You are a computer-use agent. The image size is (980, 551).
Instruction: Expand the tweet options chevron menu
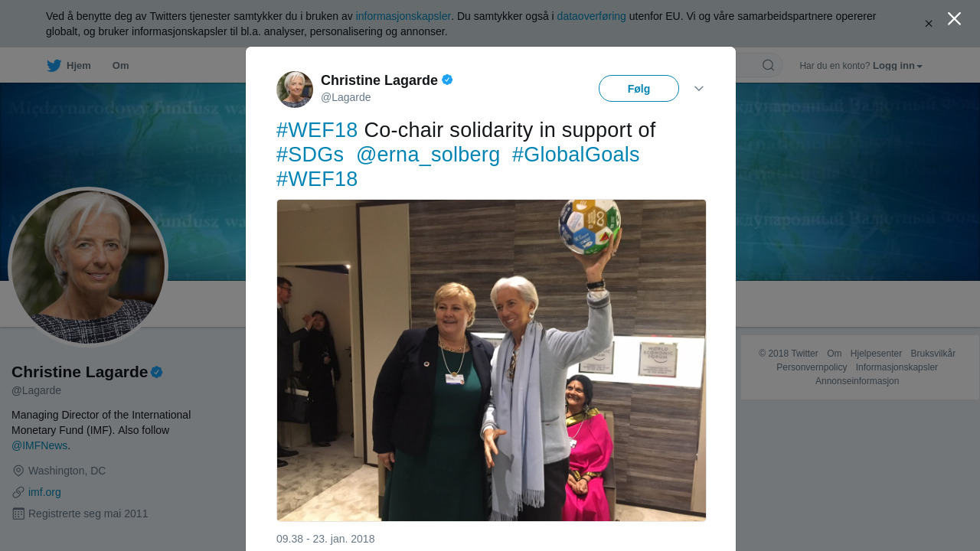click(x=699, y=89)
